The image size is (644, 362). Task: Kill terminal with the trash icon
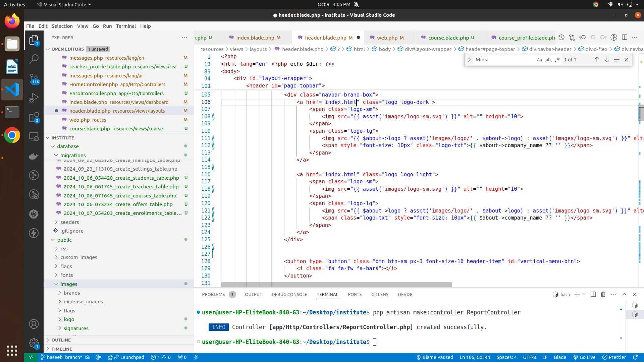click(603, 294)
